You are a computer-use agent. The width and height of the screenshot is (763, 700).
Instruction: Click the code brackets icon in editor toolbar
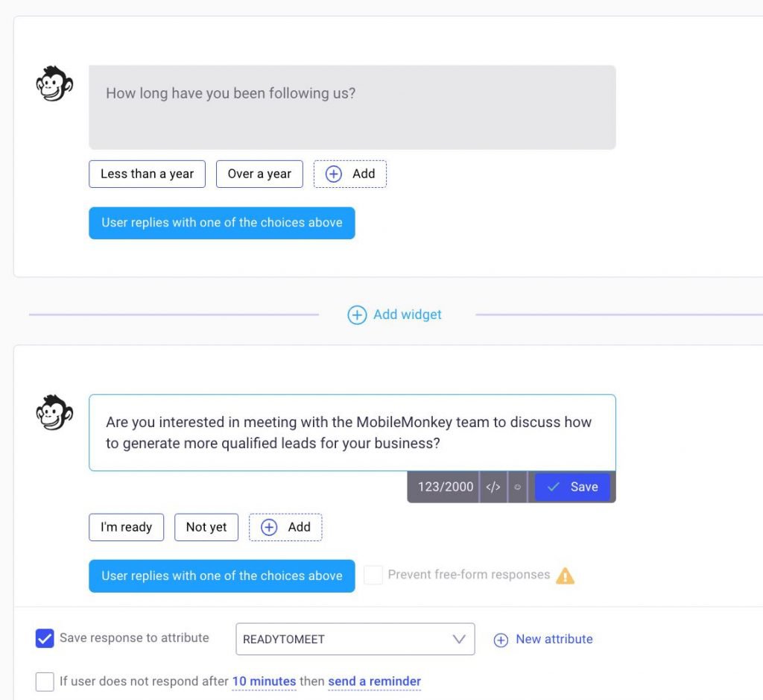[493, 487]
